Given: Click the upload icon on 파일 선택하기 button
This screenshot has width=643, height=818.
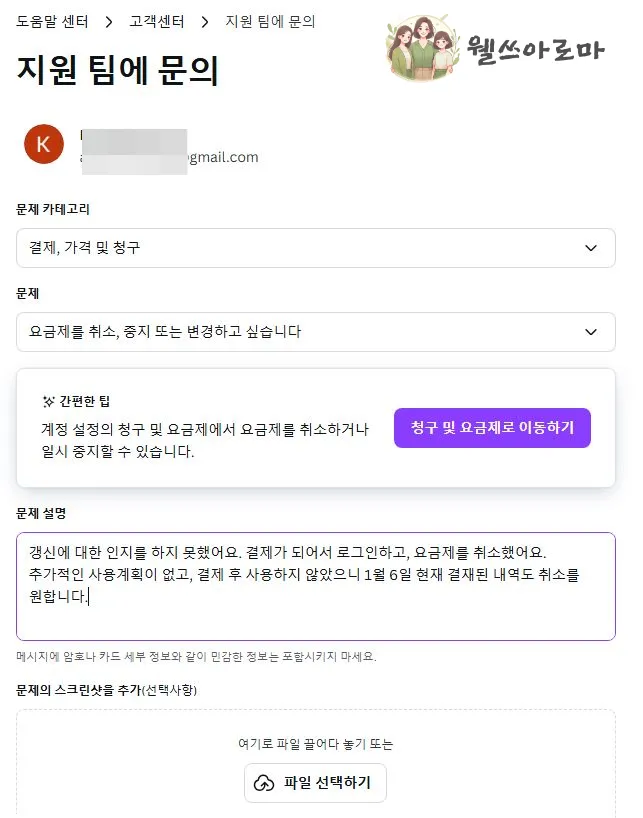Looking at the screenshot, I should pyautogui.click(x=265, y=783).
